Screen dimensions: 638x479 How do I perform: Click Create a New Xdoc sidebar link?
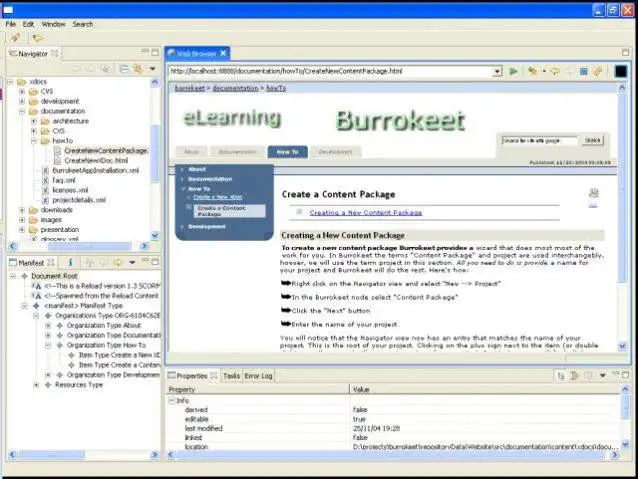click(218, 197)
